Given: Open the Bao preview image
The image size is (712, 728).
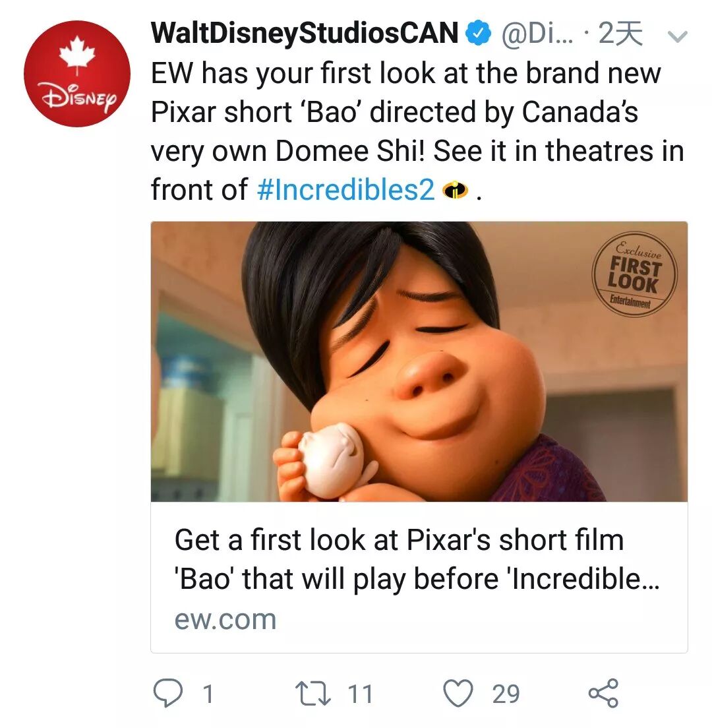Looking at the screenshot, I should tap(419, 361).
